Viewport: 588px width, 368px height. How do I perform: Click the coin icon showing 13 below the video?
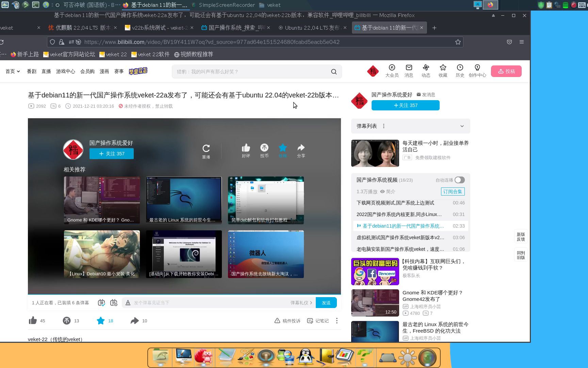pos(67,321)
